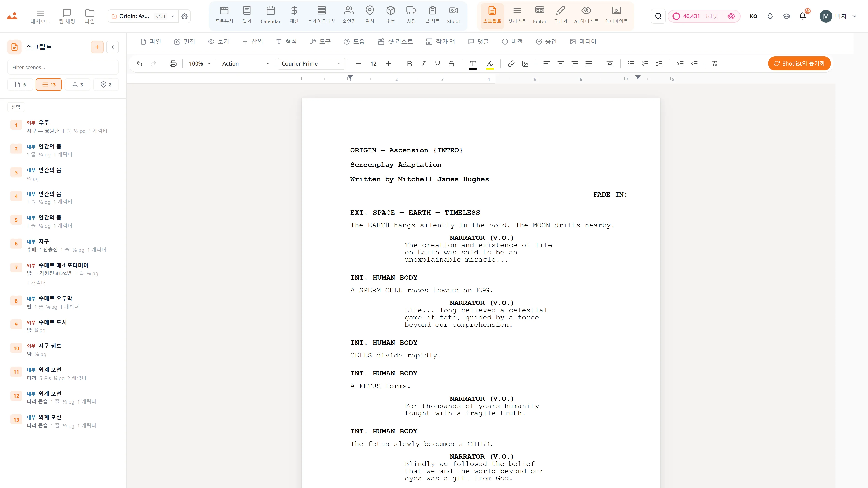Image resolution: width=868 pixels, height=488 pixels.
Task: Click the Shotlist와 동기화 button
Action: coord(799,64)
